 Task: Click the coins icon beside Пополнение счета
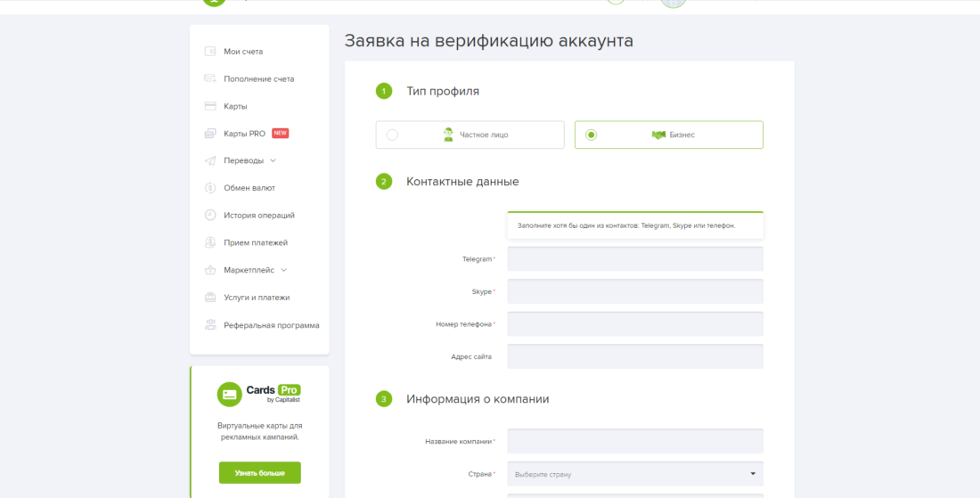(210, 78)
